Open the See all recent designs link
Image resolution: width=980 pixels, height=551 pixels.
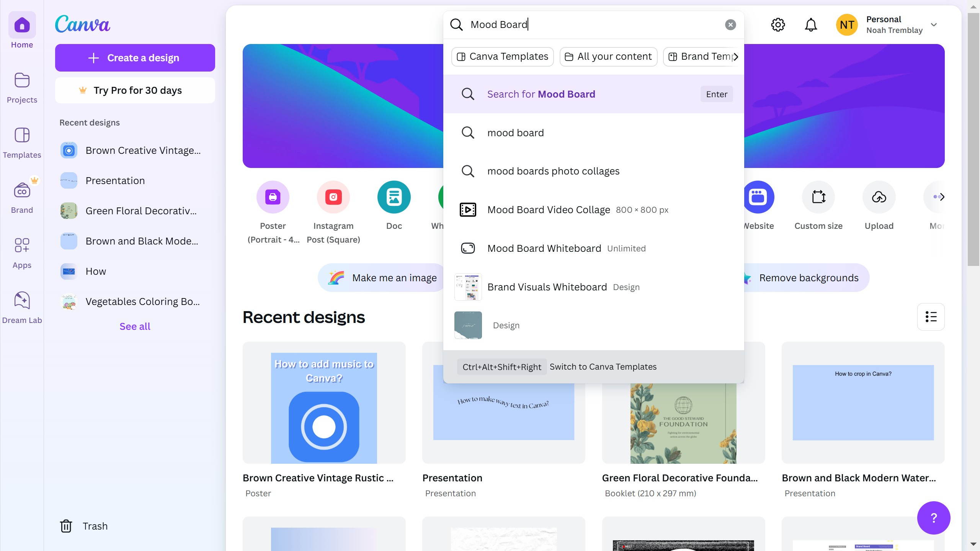pos(135,326)
